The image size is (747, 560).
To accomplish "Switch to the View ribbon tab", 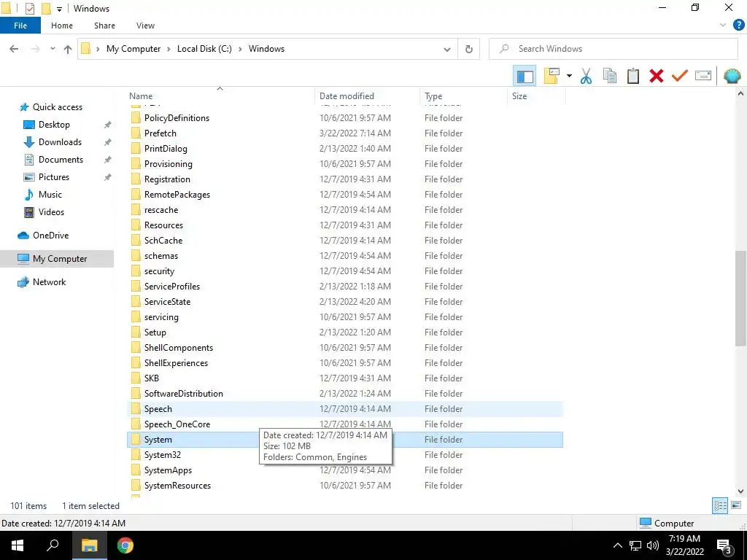I will [145, 26].
